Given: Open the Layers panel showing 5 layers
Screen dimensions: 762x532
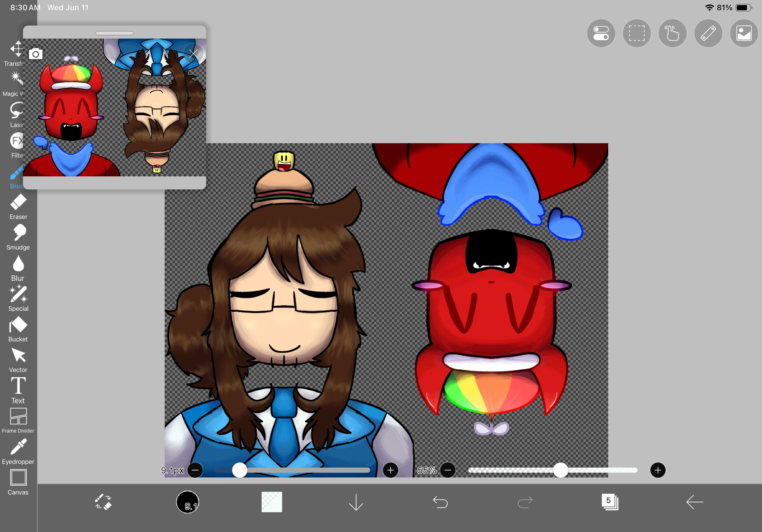Looking at the screenshot, I should pos(610,502).
